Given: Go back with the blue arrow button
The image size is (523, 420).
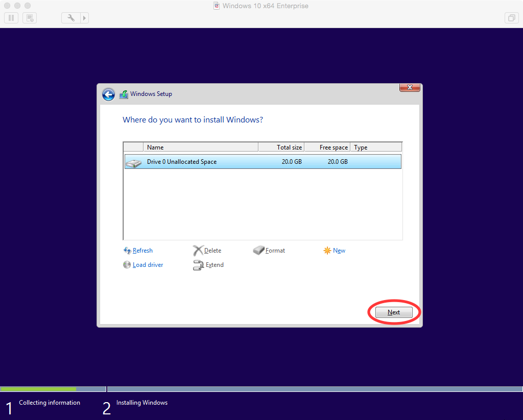Looking at the screenshot, I should [108, 94].
